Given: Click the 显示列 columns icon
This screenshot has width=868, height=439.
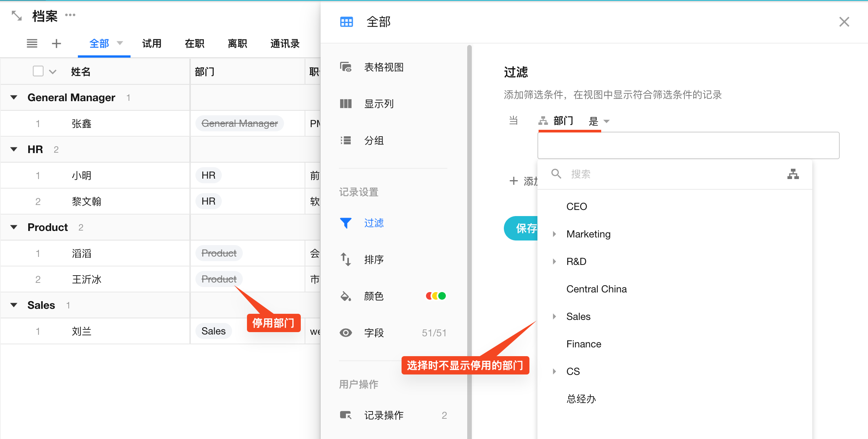Looking at the screenshot, I should (x=346, y=104).
